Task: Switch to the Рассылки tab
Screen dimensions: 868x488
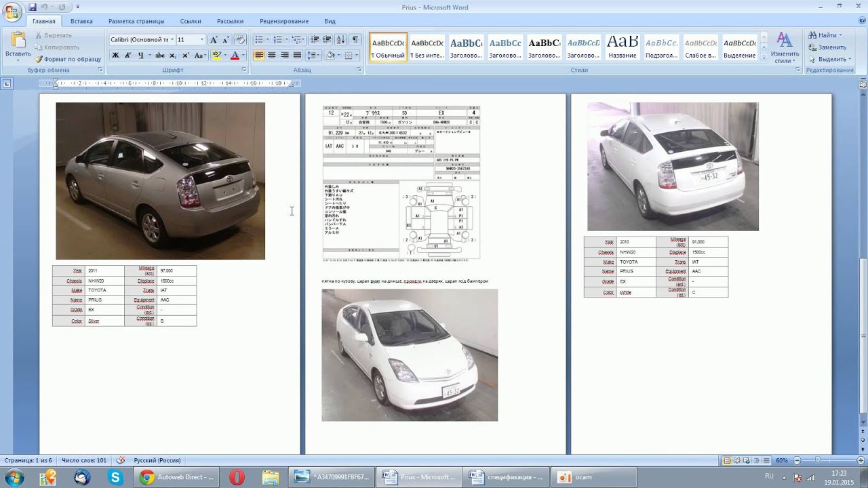Action: tap(231, 21)
